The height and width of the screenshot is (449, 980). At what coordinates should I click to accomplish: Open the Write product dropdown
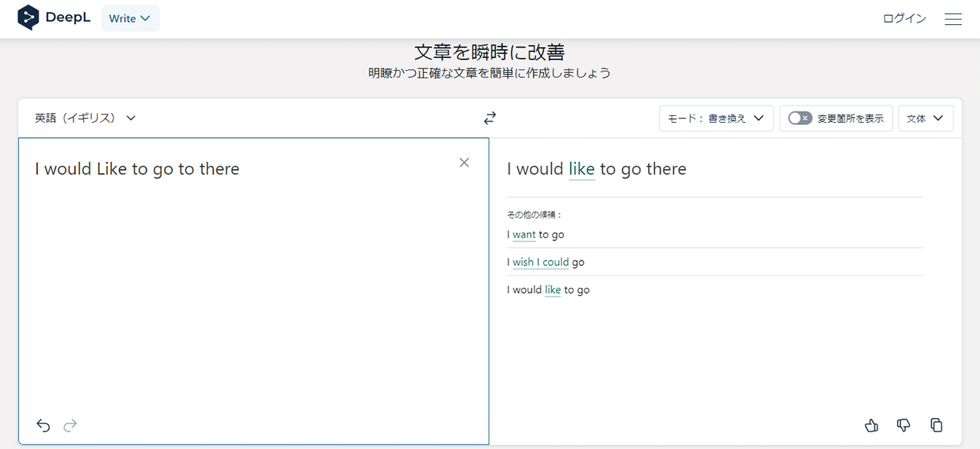click(130, 19)
